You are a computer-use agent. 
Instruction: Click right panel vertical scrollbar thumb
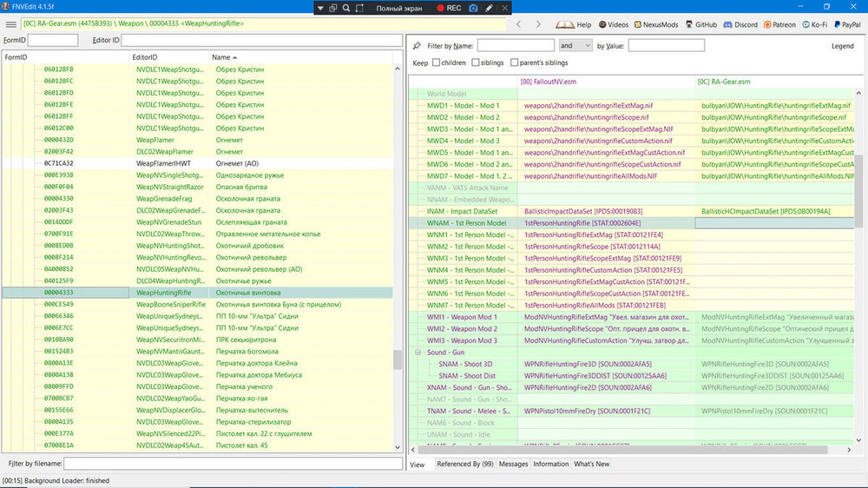(858, 191)
